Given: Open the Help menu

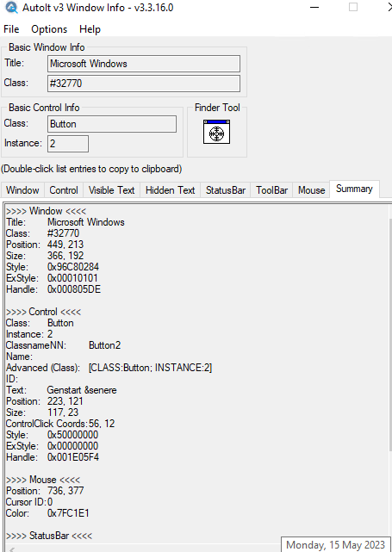Looking at the screenshot, I should (90, 29).
